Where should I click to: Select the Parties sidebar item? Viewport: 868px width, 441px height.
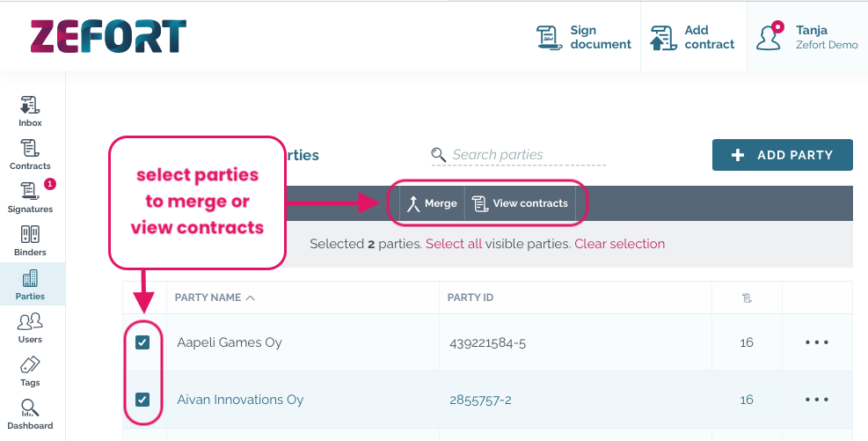30,285
